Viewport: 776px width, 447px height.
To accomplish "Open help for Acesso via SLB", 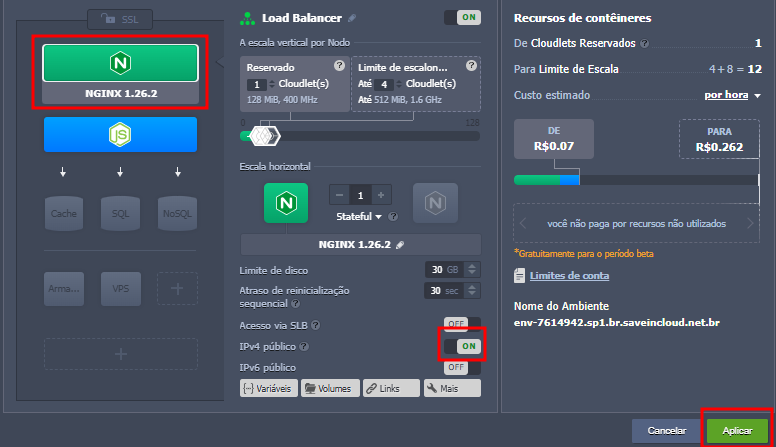I will click(316, 325).
